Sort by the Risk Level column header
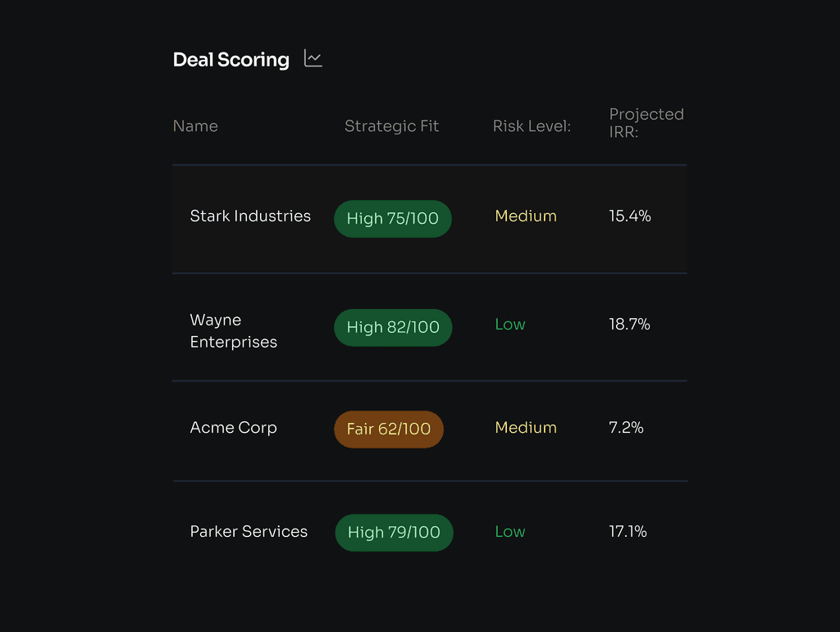Screen dimensions: 840x632 [532, 125]
